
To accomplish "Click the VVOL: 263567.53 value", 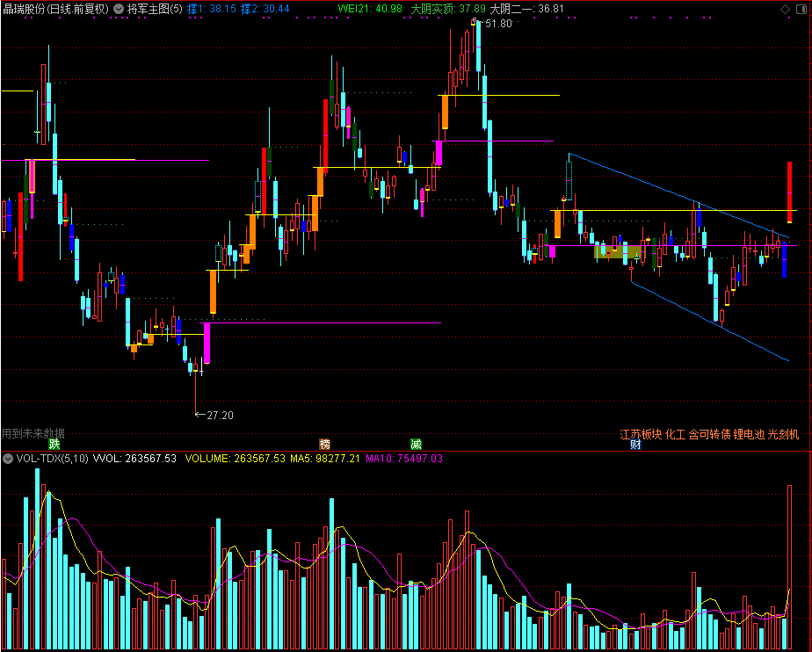I will (134, 459).
